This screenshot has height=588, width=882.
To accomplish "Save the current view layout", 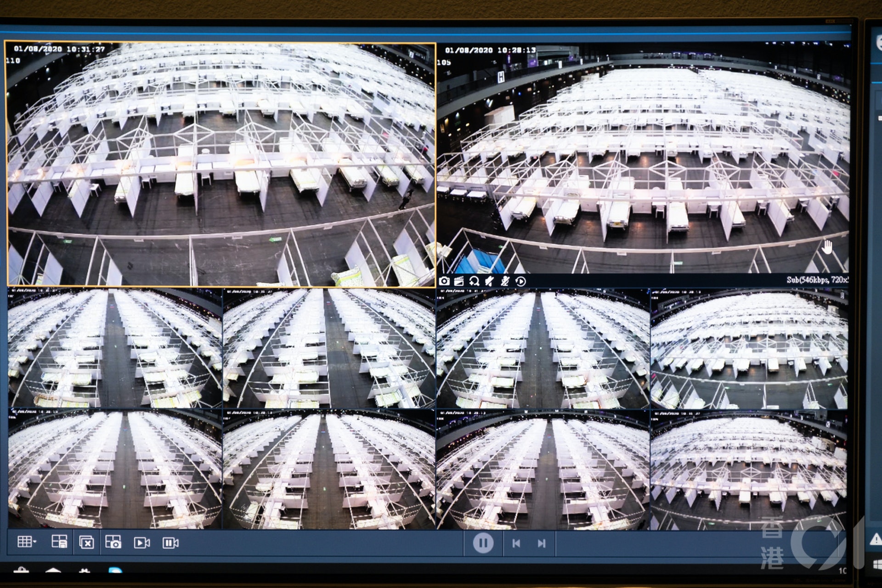I will coord(59,543).
